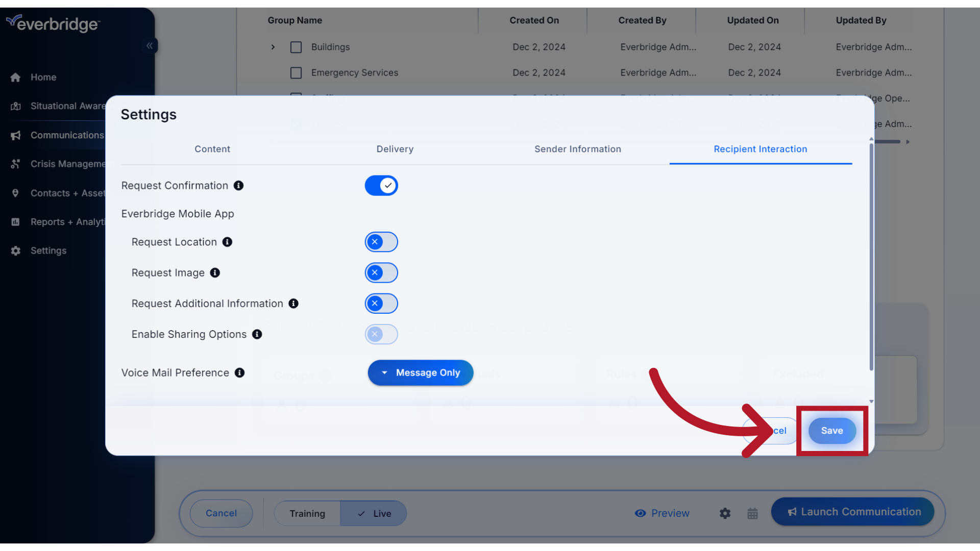Viewport: 980px width, 551px height.
Task: Toggle Request Location off
Action: [380, 241]
